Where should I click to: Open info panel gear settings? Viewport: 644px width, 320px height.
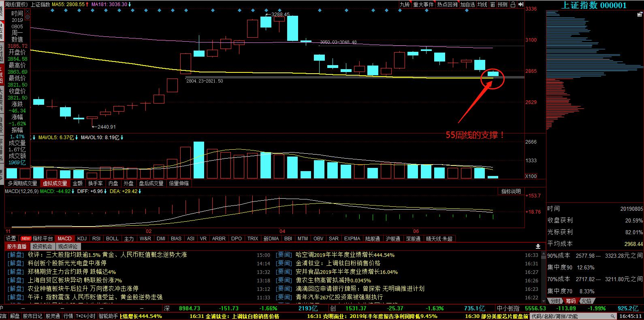[x=28, y=17]
